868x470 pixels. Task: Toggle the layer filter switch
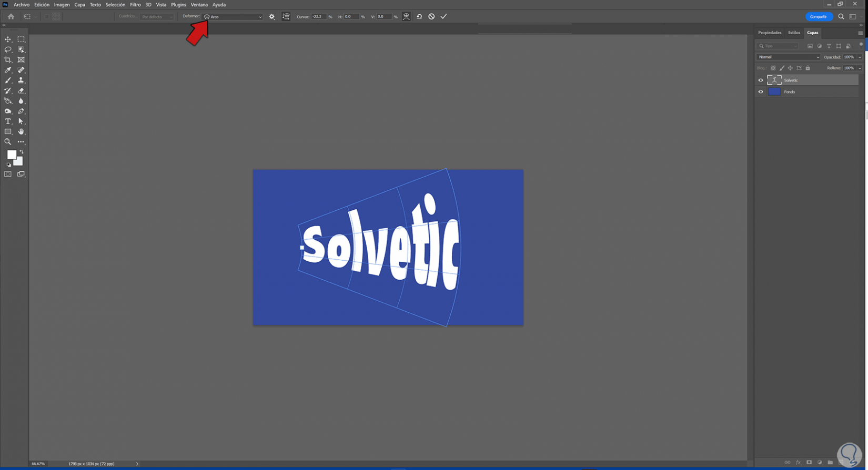[x=861, y=45]
